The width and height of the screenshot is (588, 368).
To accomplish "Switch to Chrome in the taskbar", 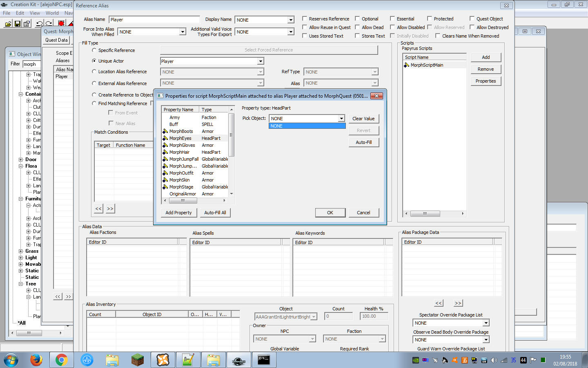I will coord(62,360).
